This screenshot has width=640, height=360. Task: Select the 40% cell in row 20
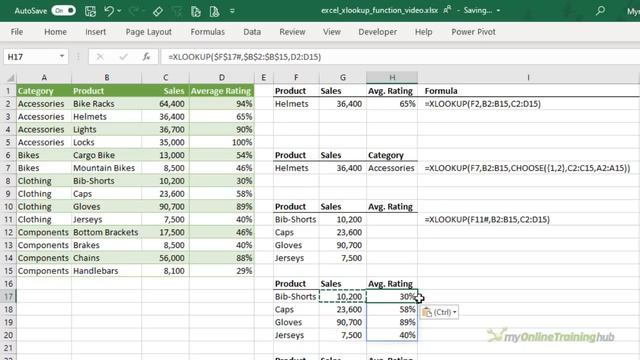coord(392,335)
